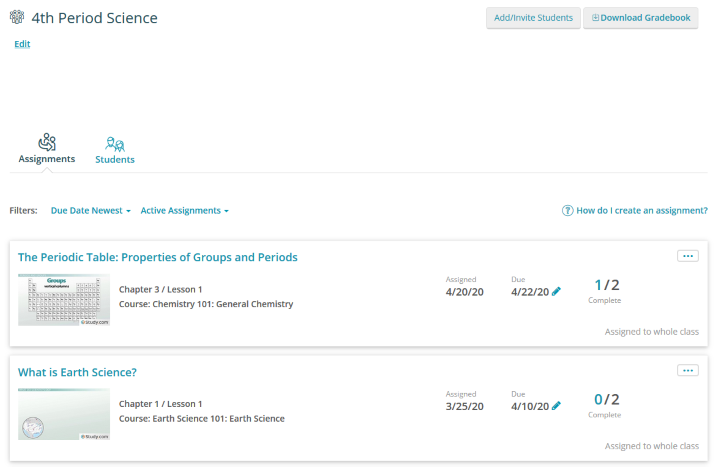Edit due date pencil for Periodic Table assignment

(x=557, y=292)
